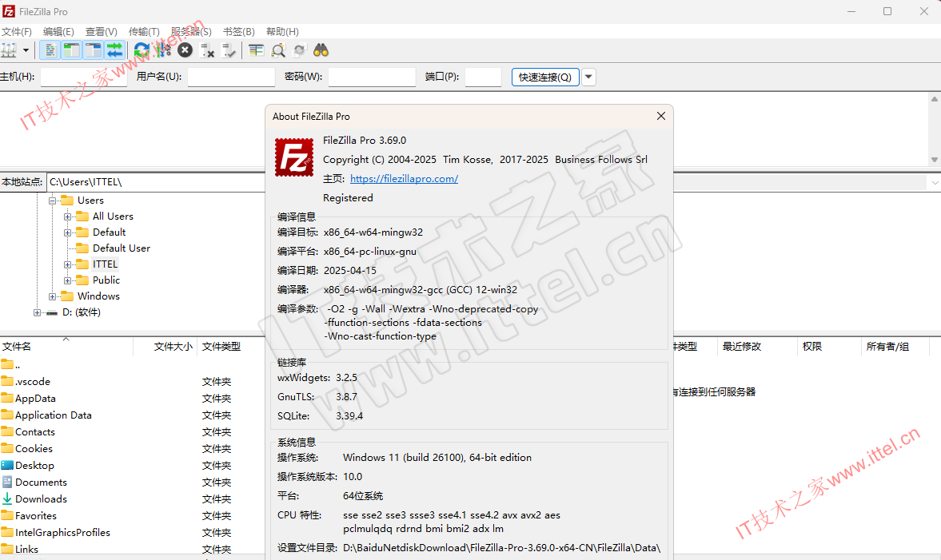Close the About FileZilla Pro dialog
The height and width of the screenshot is (560, 941).
[660, 116]
